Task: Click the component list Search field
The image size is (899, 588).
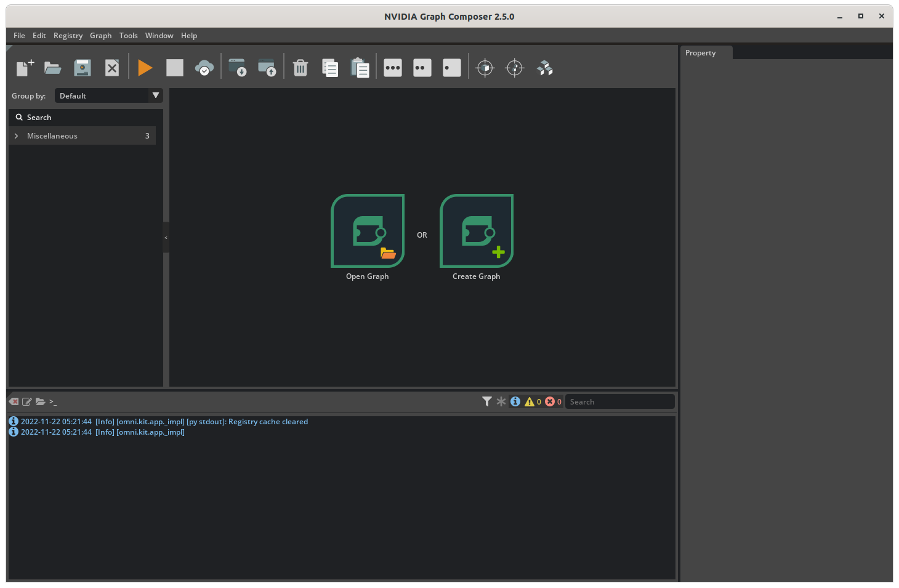Action: [86, 118]
